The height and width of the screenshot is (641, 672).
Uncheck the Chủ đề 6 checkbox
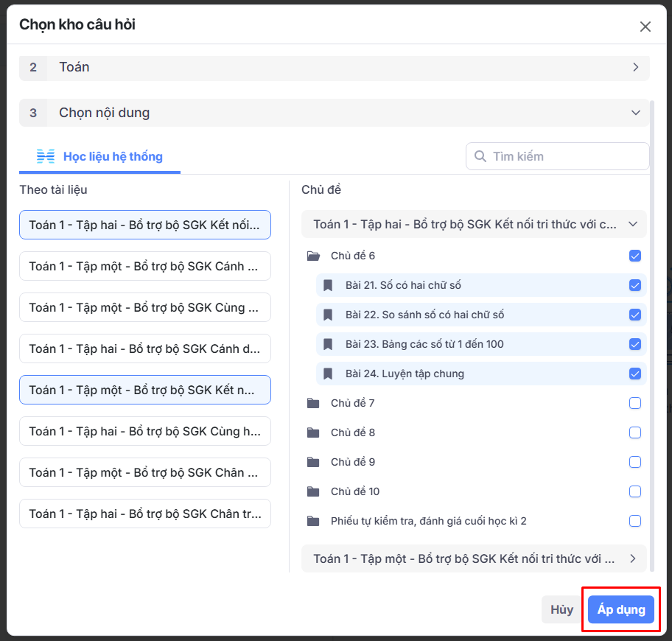(635, 256)
